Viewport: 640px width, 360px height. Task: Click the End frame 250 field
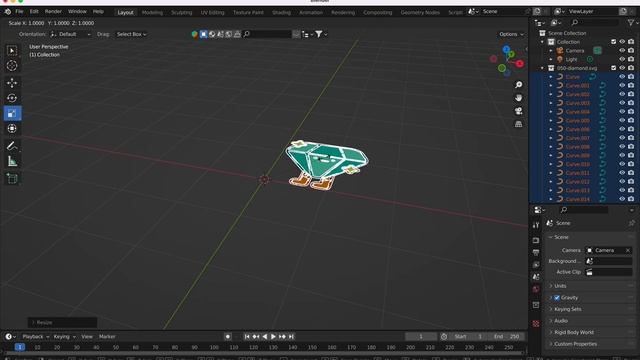507,337
